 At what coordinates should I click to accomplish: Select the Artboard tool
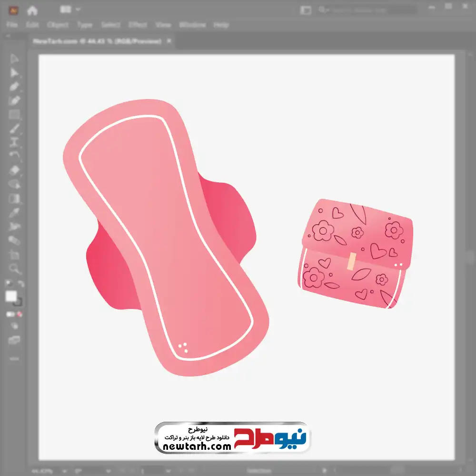(14, 255)
